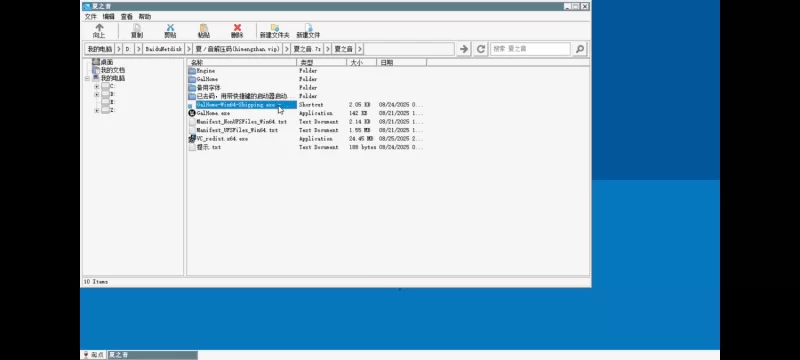Select the Engine folder icon
This screenshot has width=800, height=360.
click(192, 71)
